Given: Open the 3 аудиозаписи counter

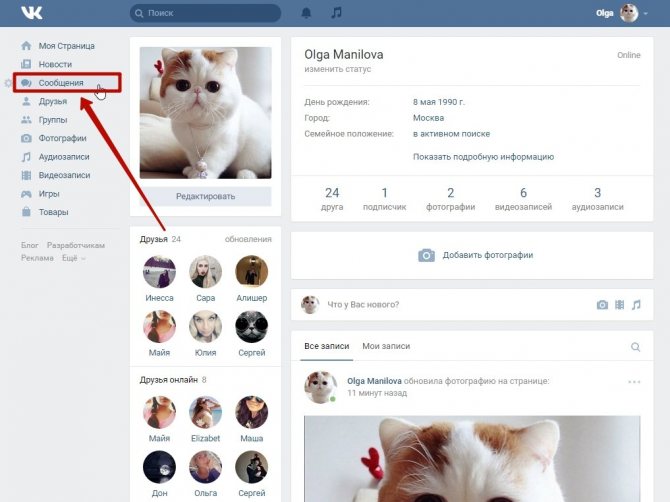Looking at the screenshot, I should (597, 199).
